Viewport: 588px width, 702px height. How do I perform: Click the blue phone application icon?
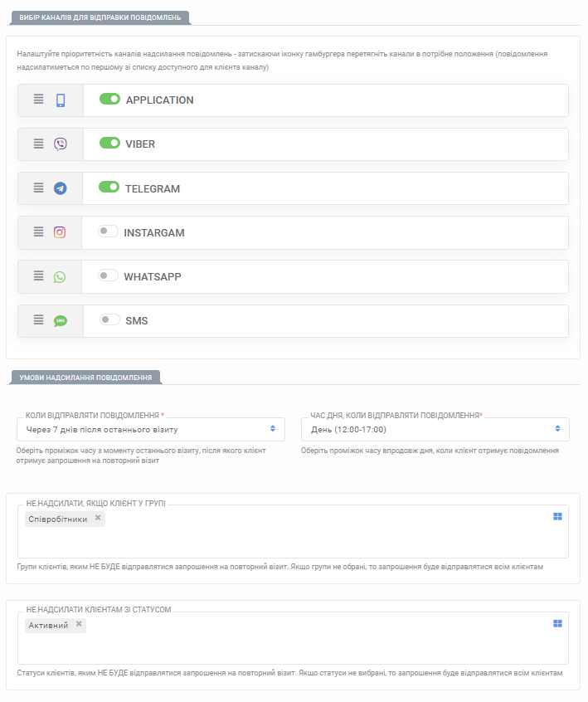[x=61, y=100]
